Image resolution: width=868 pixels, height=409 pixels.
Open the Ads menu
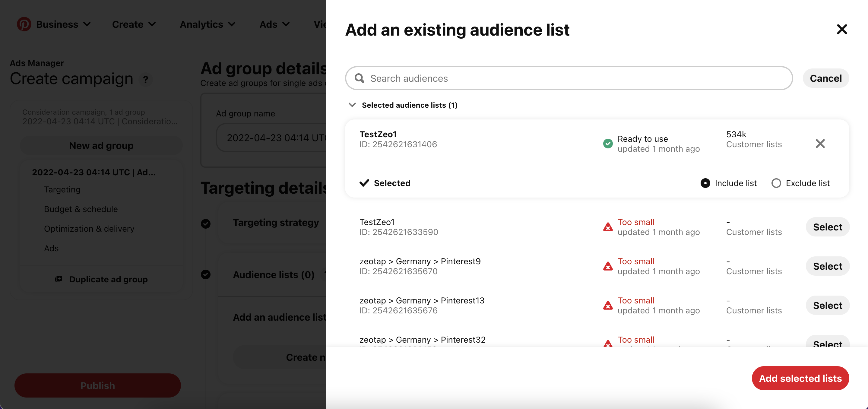(274, 24)
